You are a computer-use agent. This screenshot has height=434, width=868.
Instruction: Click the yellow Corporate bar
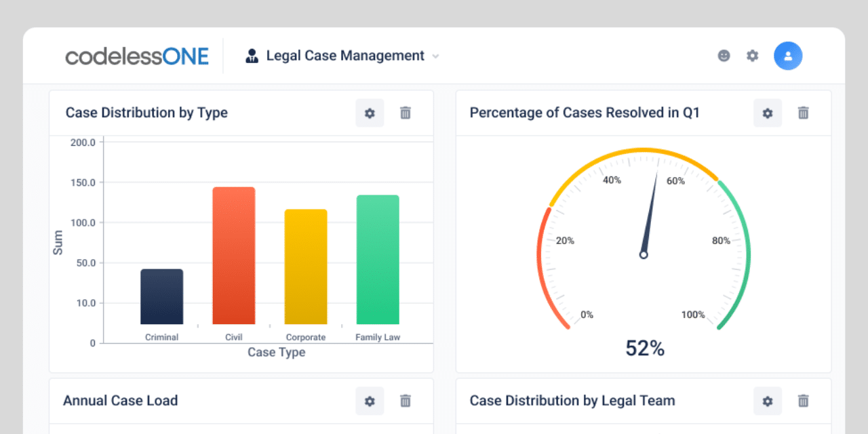click(306, 267)
